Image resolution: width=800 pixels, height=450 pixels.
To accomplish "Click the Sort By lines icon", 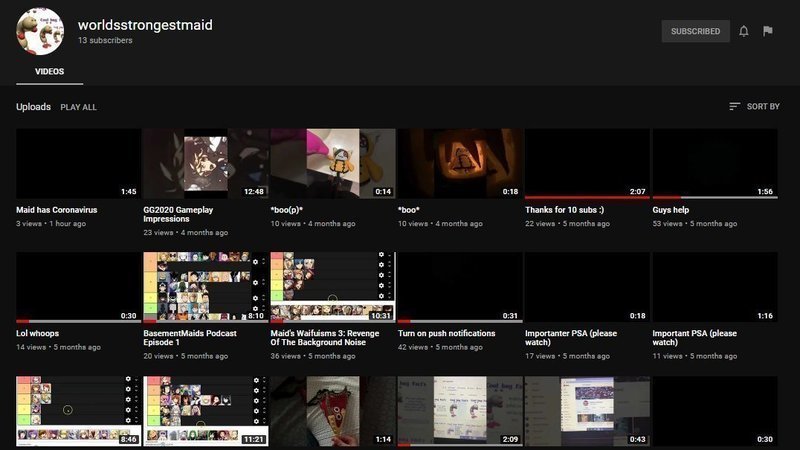I will tap(735, 106).
